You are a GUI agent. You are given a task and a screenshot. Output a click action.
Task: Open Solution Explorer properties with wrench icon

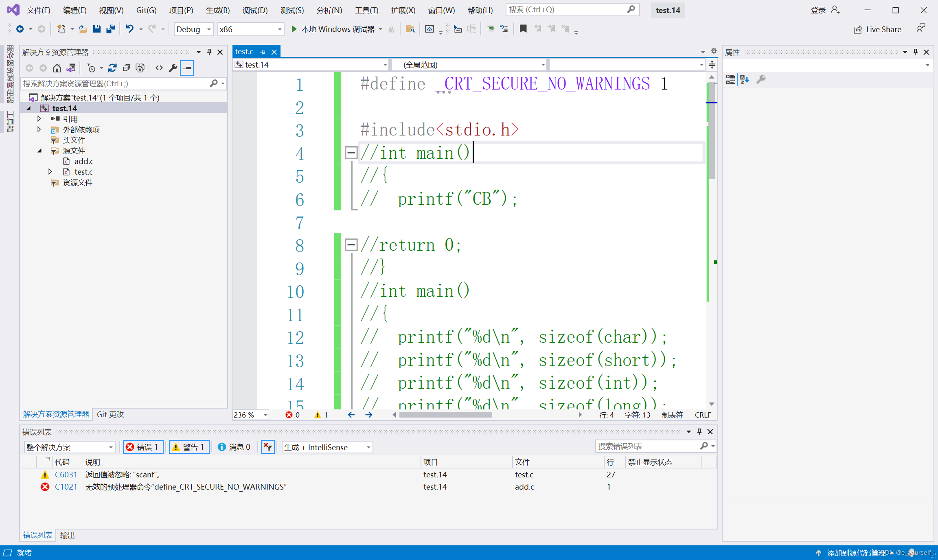(173, 68)
